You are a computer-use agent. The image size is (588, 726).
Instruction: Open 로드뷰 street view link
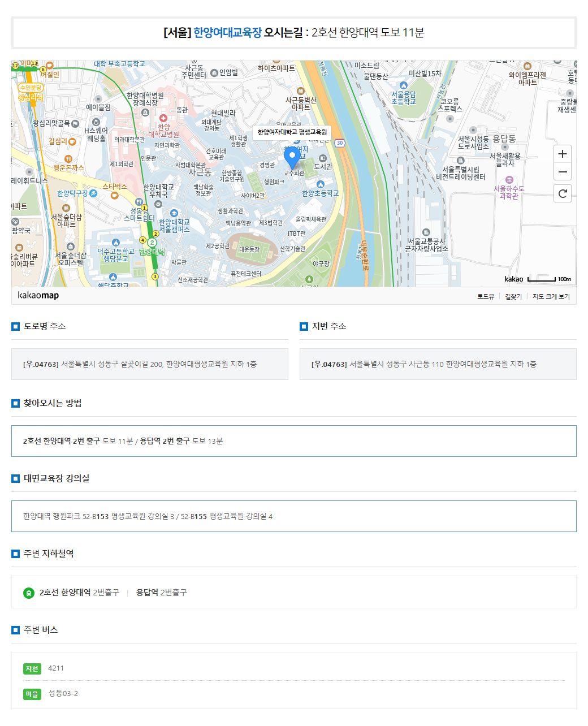tap(485, 296)
